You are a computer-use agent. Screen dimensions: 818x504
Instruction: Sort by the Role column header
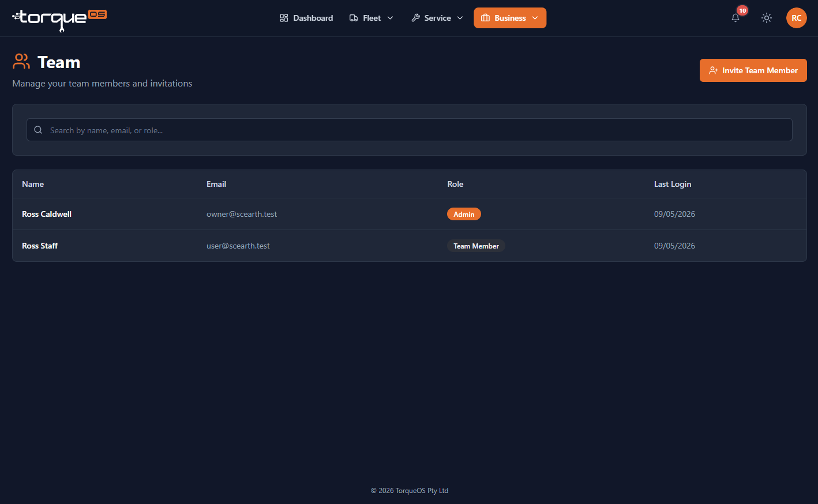pos(455,184)
